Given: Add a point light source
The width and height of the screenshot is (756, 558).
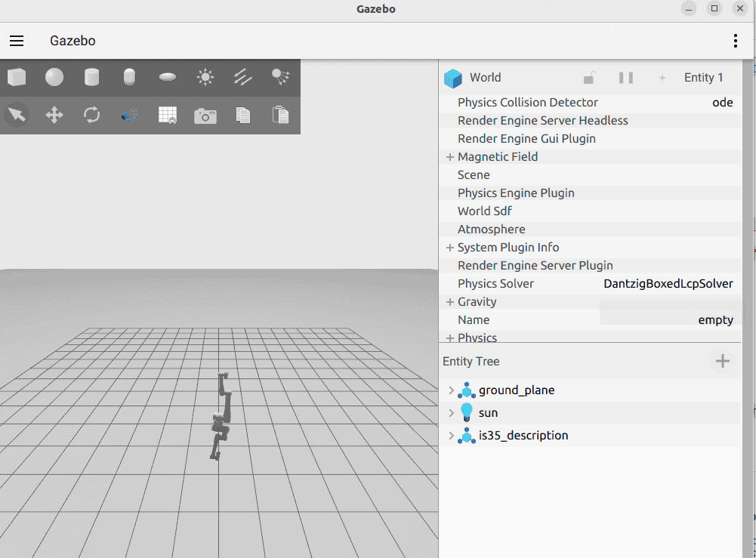Looking at the screenshot, I should (205, 77).
